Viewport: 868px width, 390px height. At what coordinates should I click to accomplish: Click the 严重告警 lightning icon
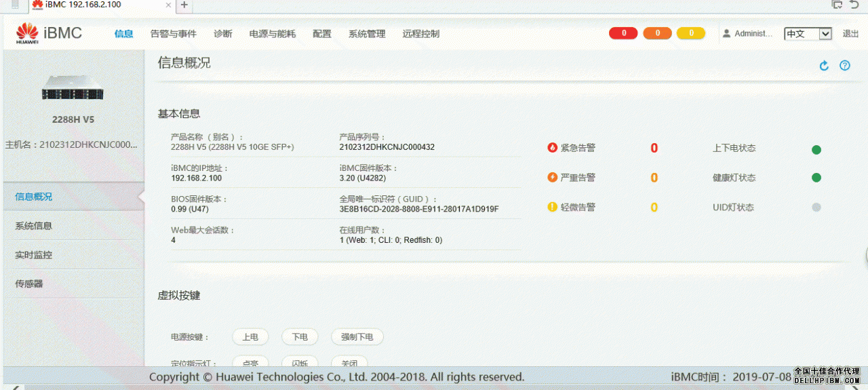pyautogui.click(x=553, y=178)
